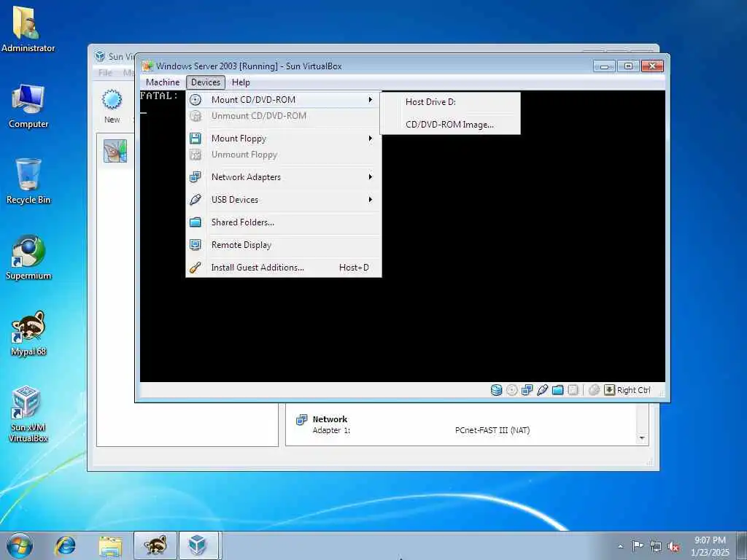Switch to VirtualBox taskbar button
Image resolution: width=747 pixels, height=560 pixels.
point(198,545)
